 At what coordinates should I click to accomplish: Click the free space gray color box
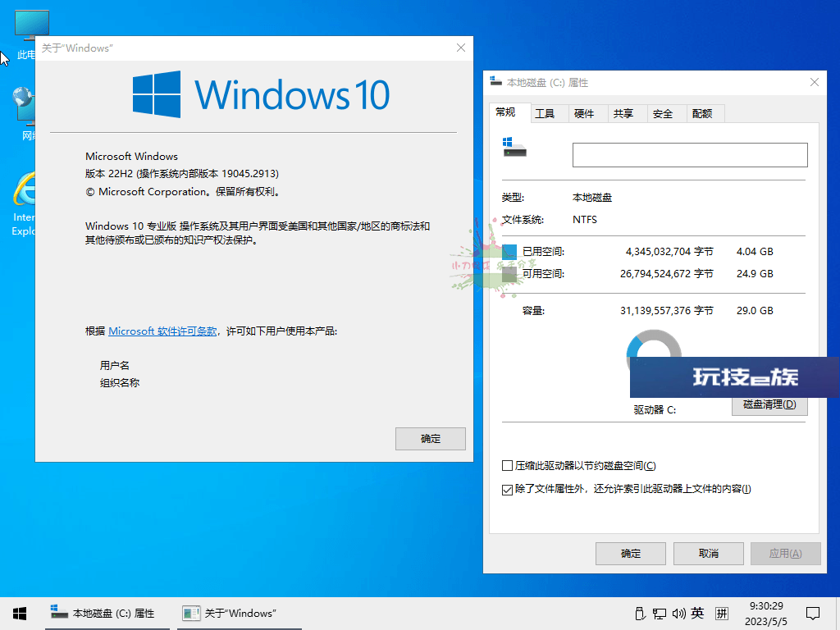(509, 274)
